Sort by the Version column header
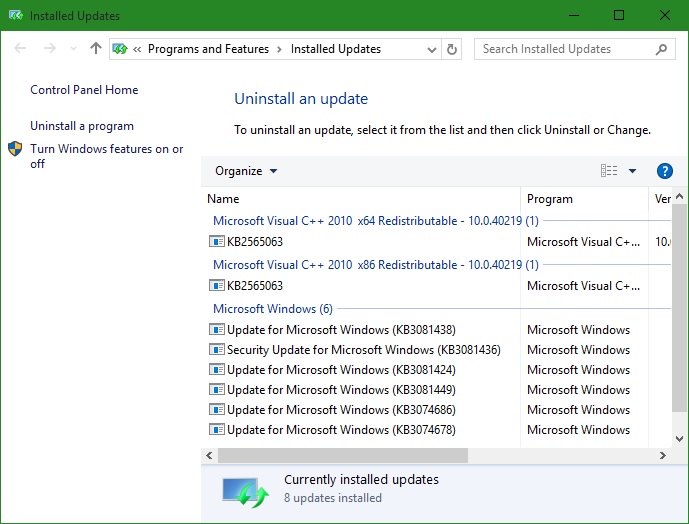689x524 pixels. 661,199
